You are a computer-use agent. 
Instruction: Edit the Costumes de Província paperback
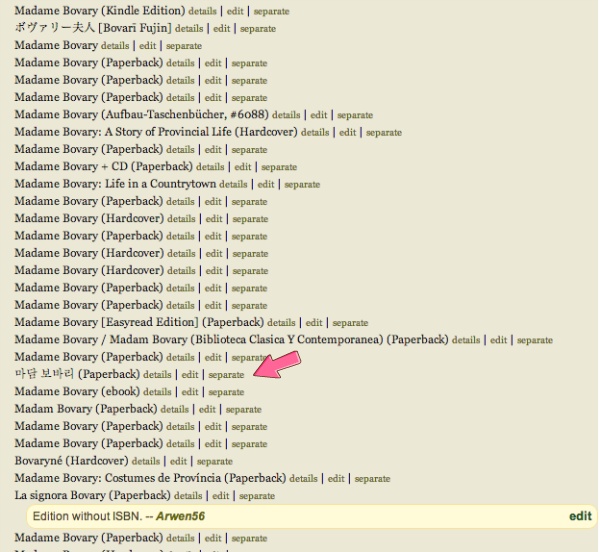pos(336,479)
